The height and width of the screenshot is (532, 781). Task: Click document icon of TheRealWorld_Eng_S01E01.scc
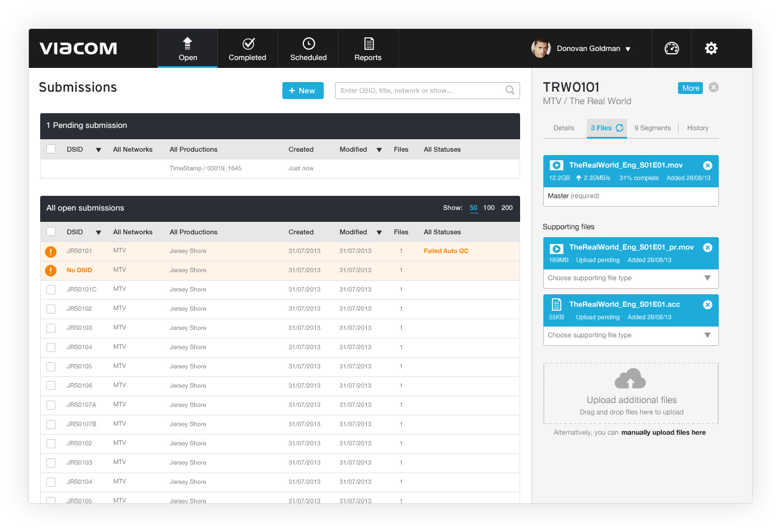click(556, 304)
